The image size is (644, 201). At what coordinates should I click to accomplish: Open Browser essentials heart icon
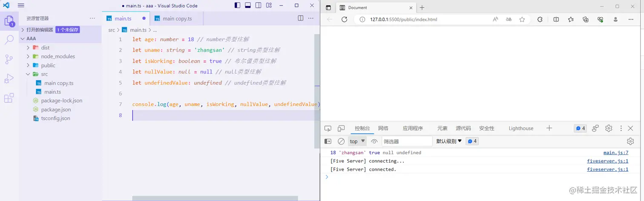(x=601, y=19)
